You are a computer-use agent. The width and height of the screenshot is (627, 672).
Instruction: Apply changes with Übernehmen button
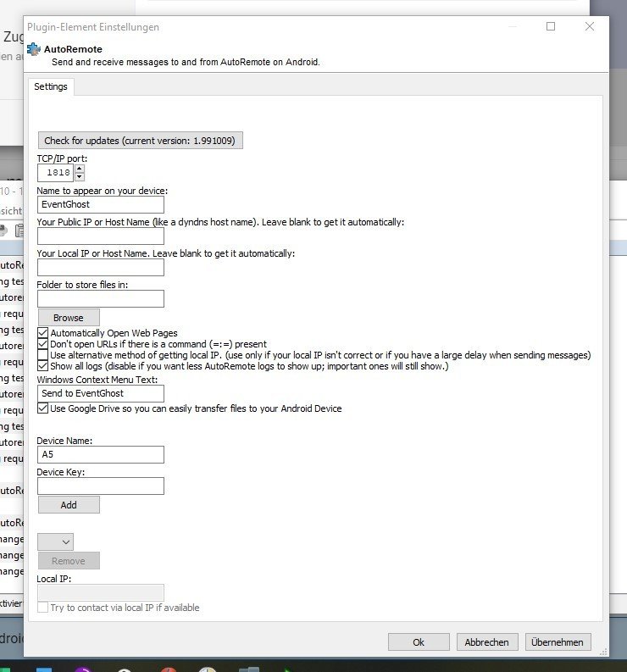tap(557, 641)
